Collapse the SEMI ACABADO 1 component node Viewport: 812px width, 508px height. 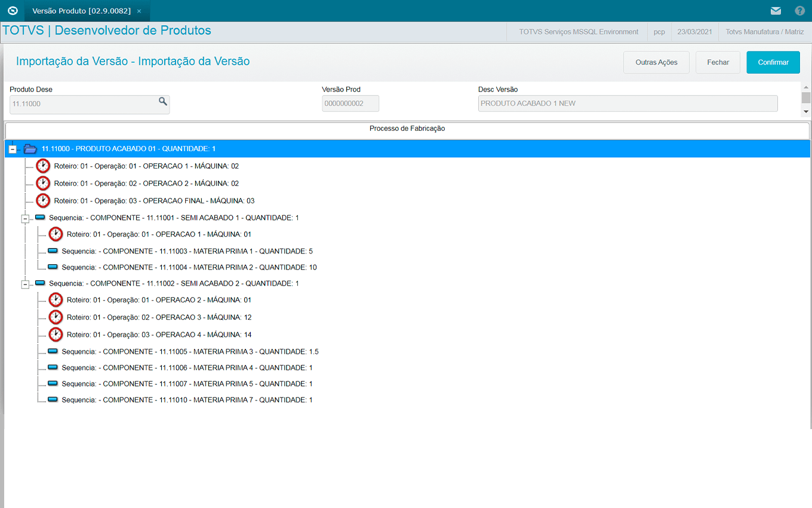click(x=25, y=219)
